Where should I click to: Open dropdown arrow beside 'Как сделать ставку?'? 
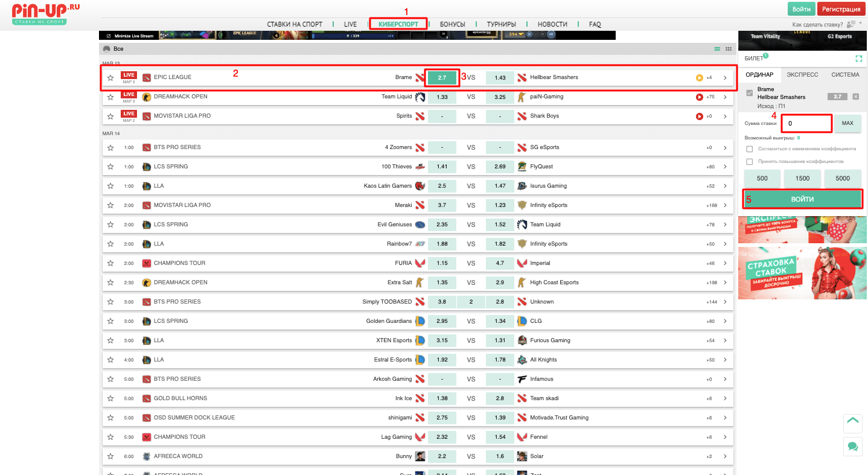pyautogui.click(x=860, y=24)
